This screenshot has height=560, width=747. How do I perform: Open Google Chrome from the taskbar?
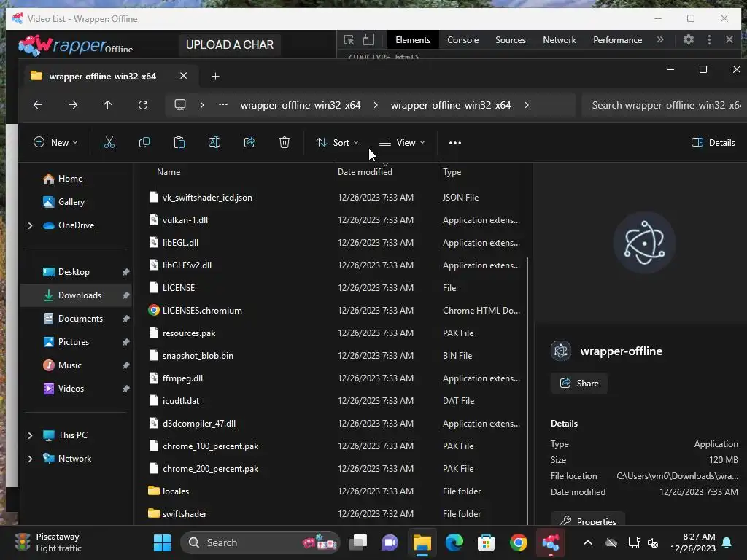[x=519, y=542]
